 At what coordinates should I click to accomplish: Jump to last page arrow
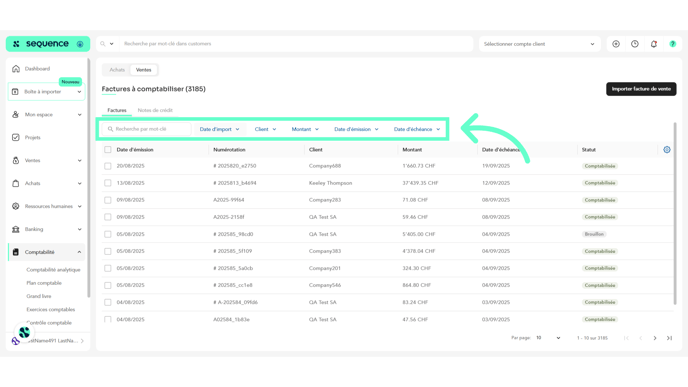tap(670, 338)
